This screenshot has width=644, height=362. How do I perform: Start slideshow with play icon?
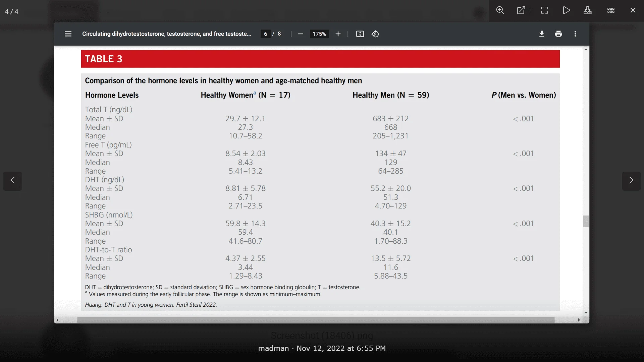tap(567, 10)
